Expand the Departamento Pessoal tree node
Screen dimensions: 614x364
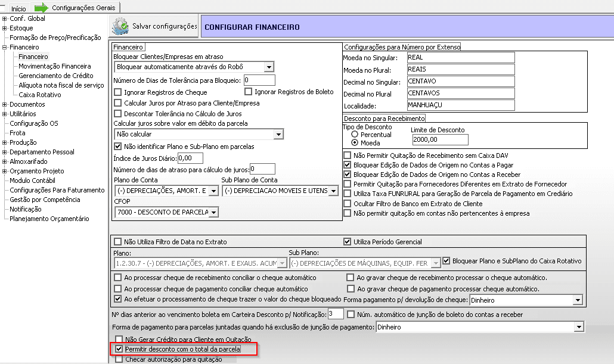pyautogui.click(x=4, y=152)
